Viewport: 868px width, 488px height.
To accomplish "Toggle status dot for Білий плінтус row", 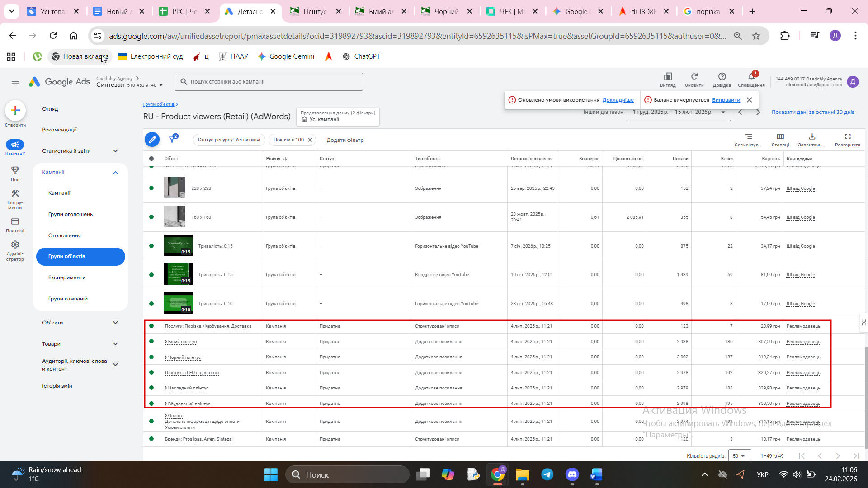I will tap(151, 342).
